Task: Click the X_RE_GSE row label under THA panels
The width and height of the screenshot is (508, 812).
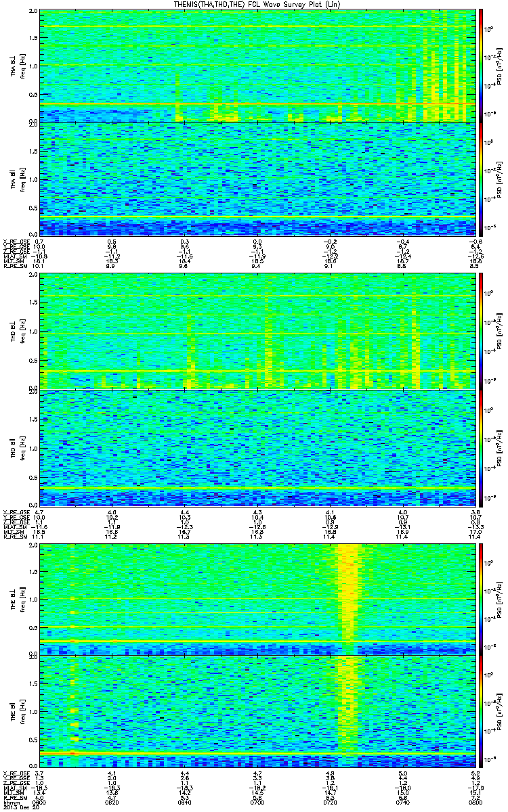Action: click(x=16, y=242)
